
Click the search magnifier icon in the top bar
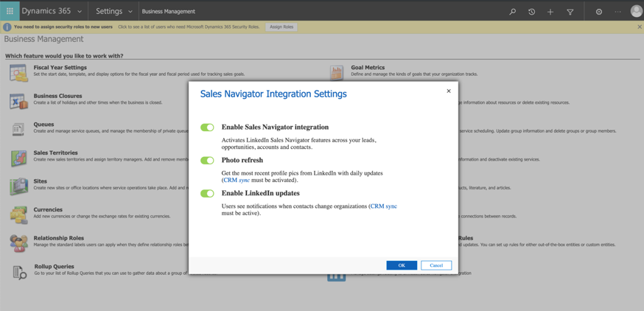[512, 12]
